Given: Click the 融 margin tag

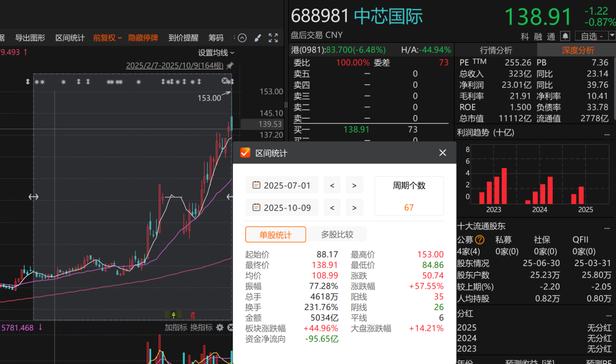Looking at the screenshot, I should (x=538, y=36).
